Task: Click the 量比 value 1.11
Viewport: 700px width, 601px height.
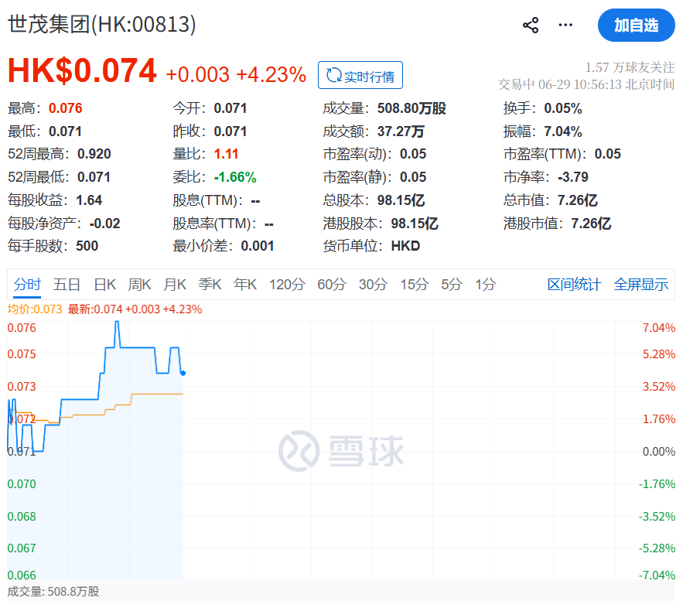Action: pos(226,154)
